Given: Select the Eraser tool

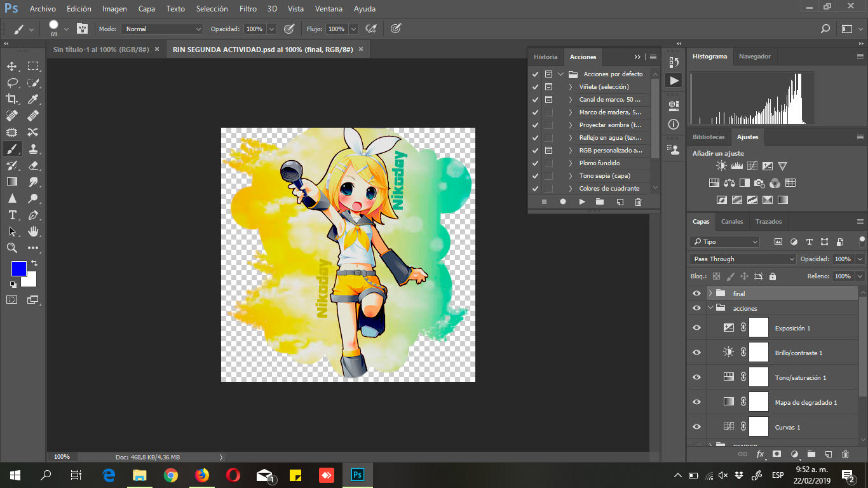Looking at the screenshot, I should pos(33,165).
